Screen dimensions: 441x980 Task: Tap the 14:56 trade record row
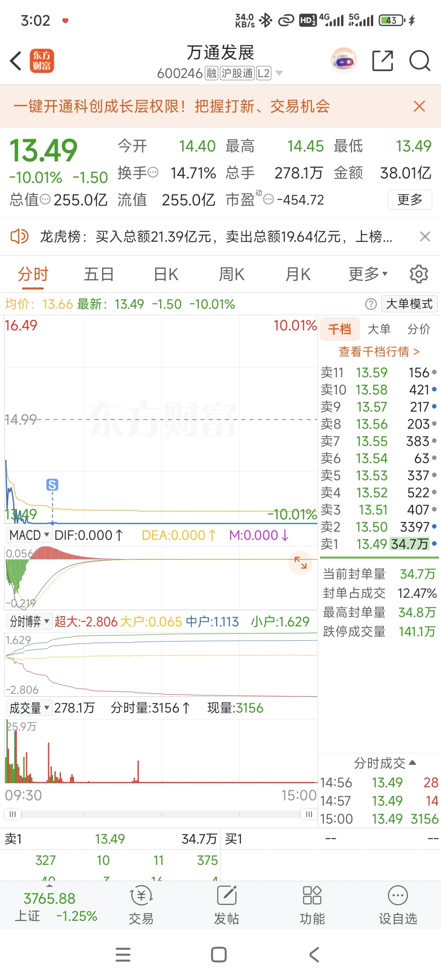coord(379,782)
